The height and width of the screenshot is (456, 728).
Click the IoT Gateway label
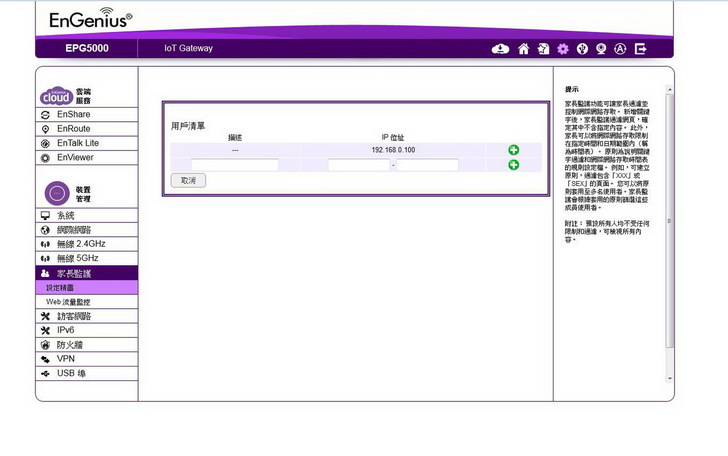(x=188, y=48)
